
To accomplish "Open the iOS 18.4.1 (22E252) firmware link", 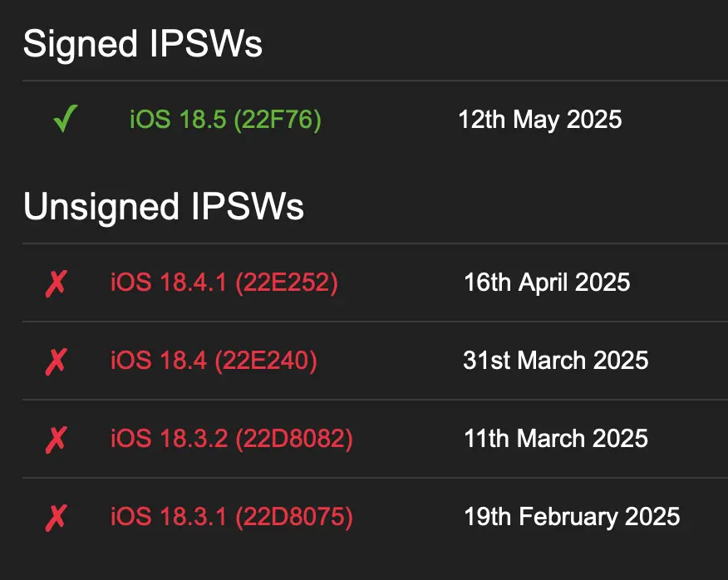I will (x=224, y=283).
